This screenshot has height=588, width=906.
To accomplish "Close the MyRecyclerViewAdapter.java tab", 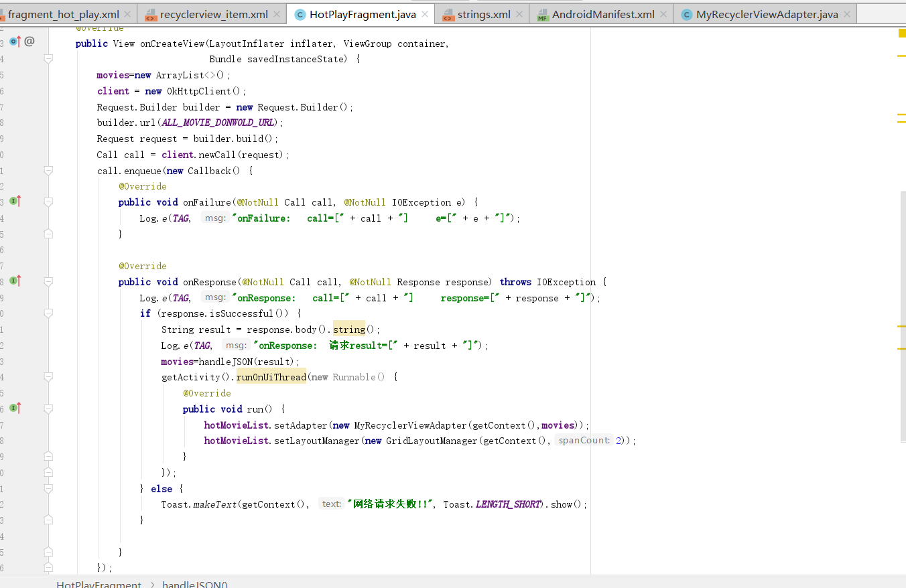I will click(x=846, y=14).
